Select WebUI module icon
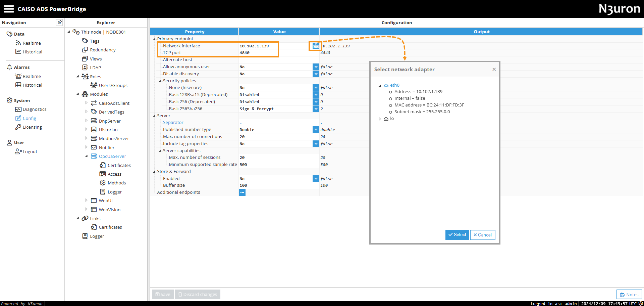 [94, 201]
